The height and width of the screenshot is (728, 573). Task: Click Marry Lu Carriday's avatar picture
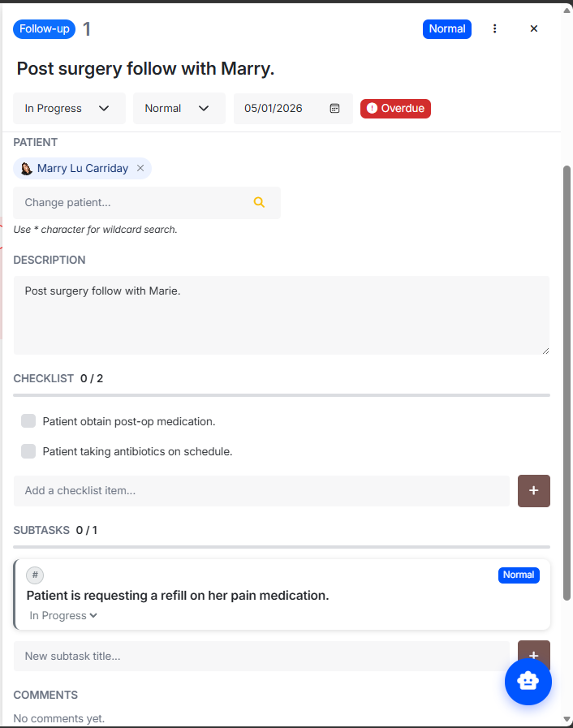27,169
